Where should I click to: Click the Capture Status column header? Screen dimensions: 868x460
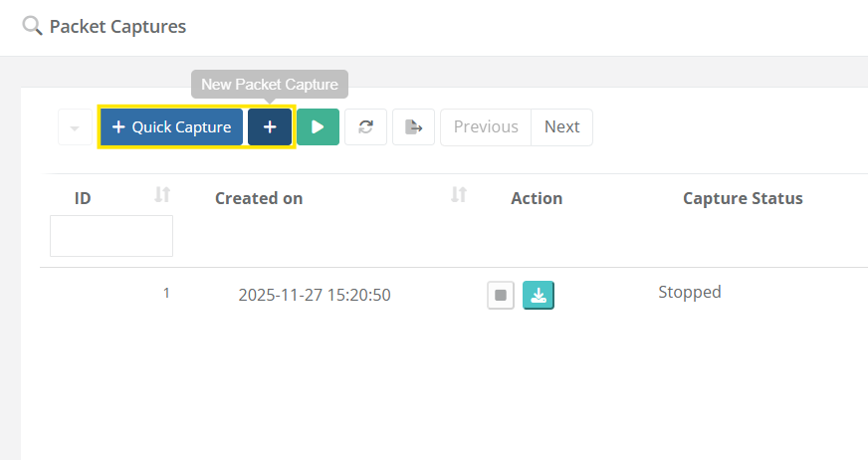(x=743, y=198)
